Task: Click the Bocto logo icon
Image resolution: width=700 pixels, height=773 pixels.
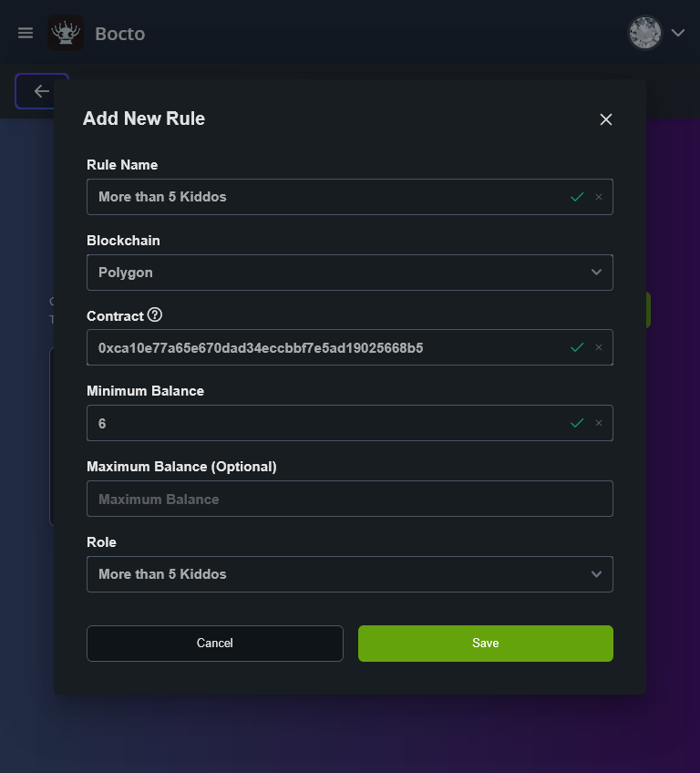Action: 66,34
